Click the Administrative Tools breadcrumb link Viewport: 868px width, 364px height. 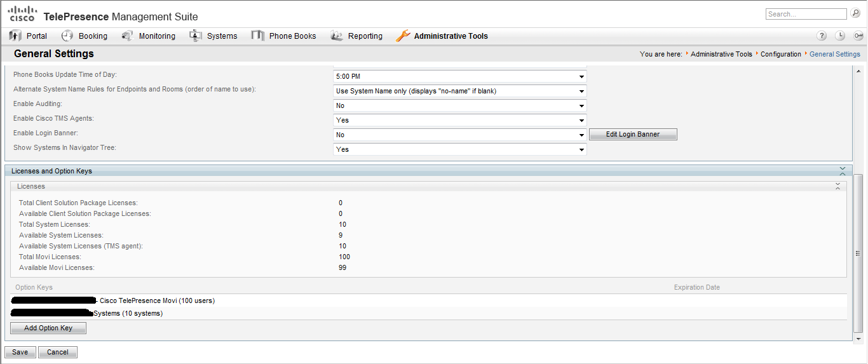tap(721, 54)
